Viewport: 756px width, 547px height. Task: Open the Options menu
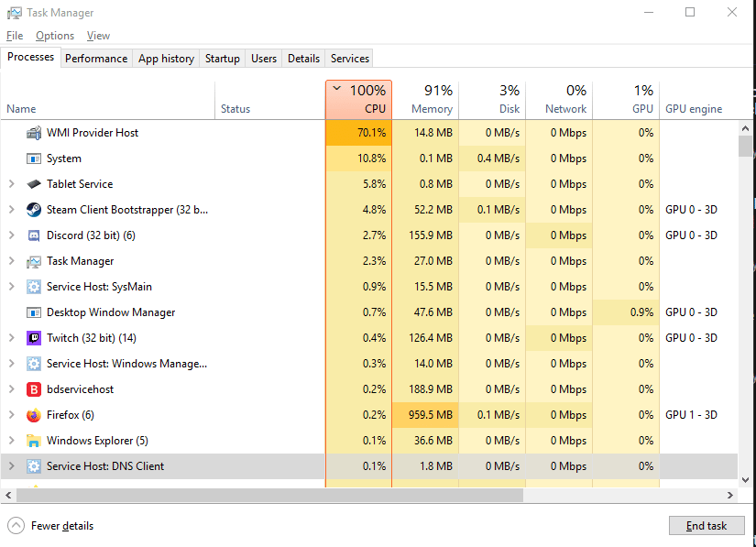pos(54,35)
